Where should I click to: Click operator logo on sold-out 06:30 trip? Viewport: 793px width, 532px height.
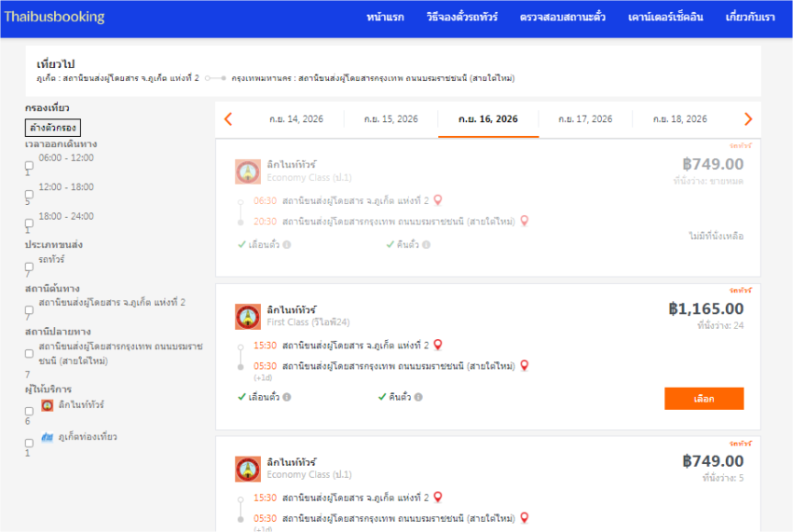click(248, 172)
